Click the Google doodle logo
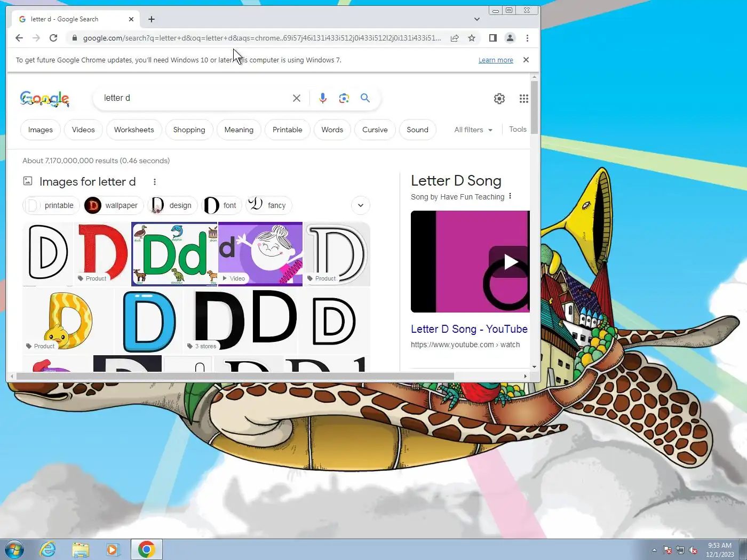The height and width of the screenshot is (560, 747). pos(45,99)
